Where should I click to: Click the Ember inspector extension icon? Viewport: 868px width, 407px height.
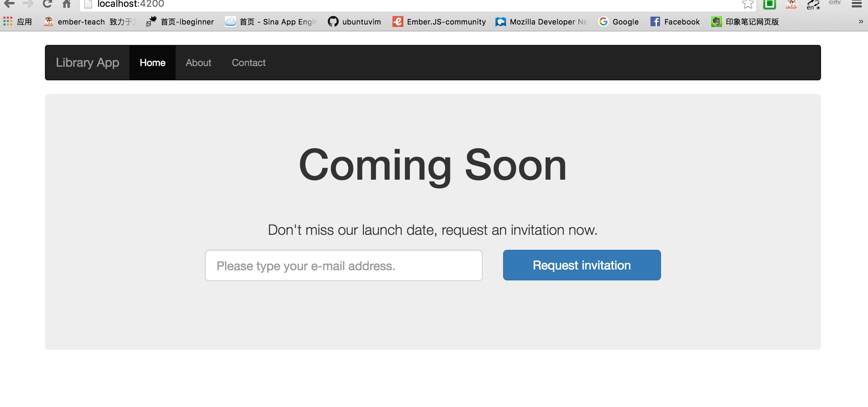coord(791,4)
